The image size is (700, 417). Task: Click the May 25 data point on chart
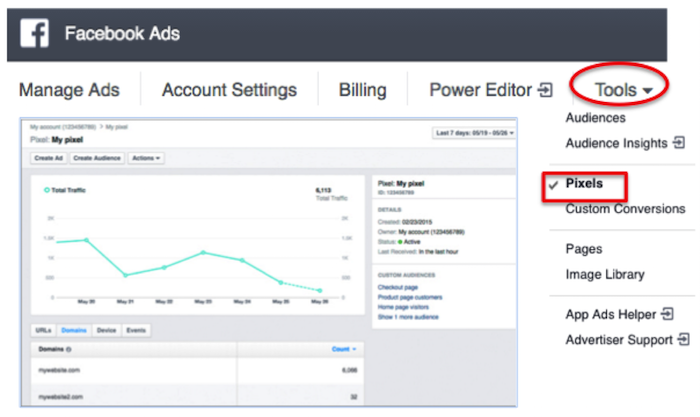pos(281,282)
